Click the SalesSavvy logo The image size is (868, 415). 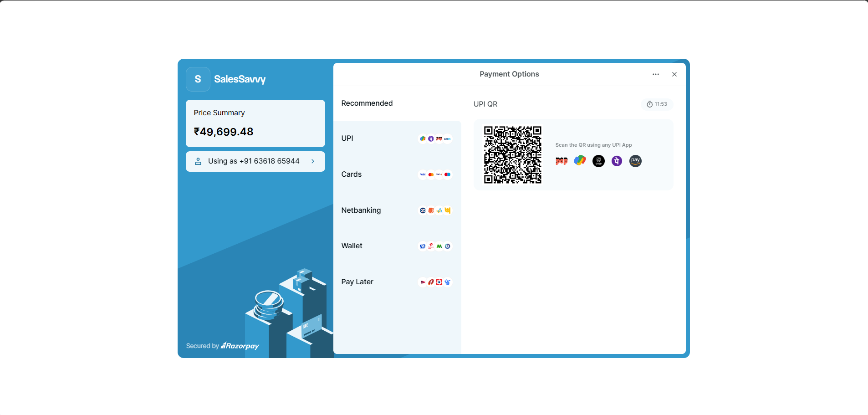[x=198, y=79]
